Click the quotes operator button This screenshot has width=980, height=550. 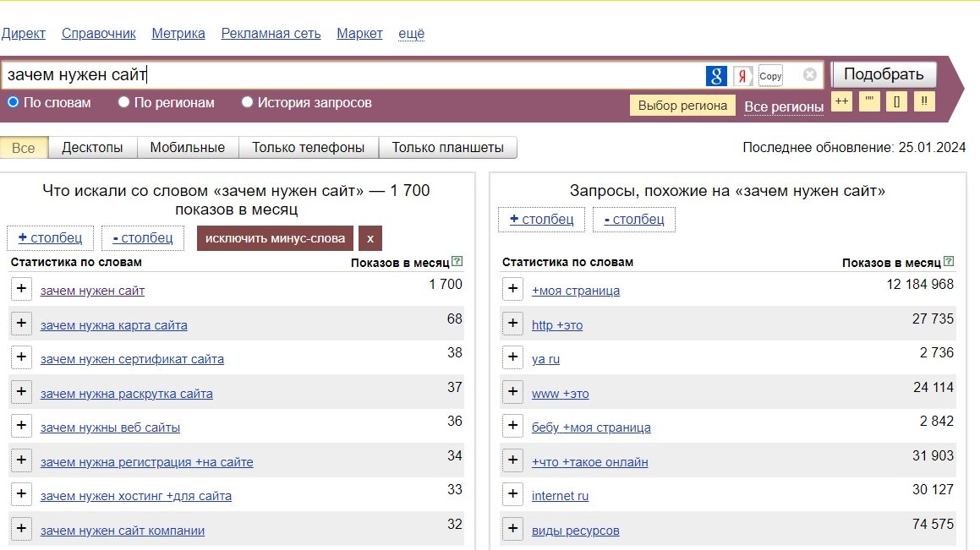point(869,101)
